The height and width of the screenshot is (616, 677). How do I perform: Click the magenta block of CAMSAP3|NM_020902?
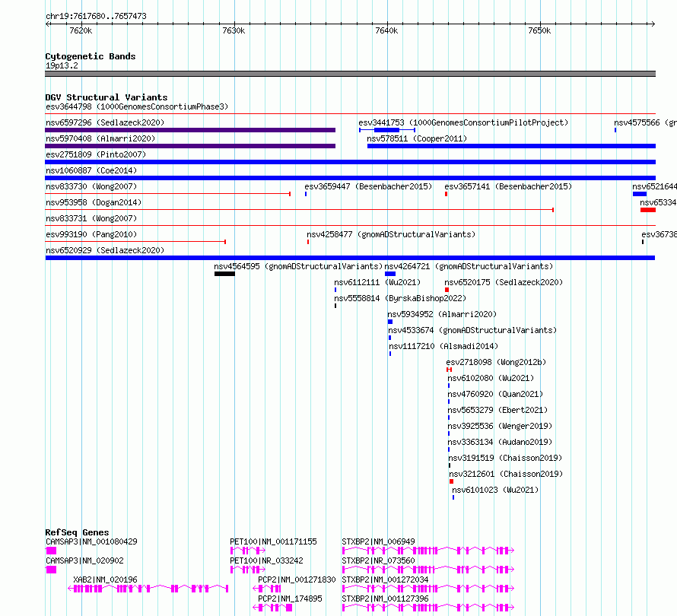point(51,570)
